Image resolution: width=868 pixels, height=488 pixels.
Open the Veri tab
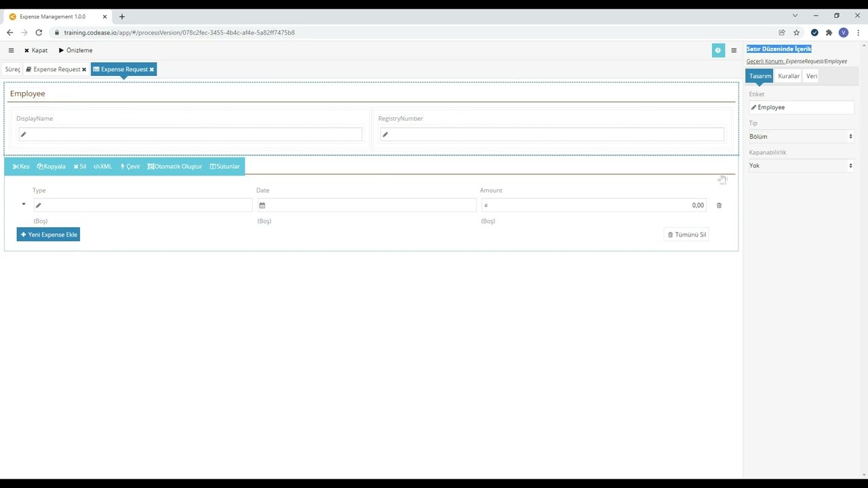tap(812, 76)
